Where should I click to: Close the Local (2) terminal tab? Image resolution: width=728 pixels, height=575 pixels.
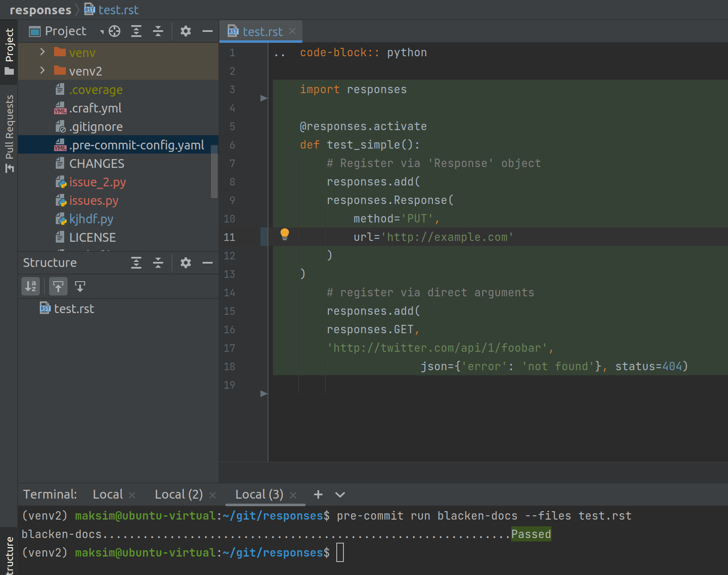coord(213,495)
